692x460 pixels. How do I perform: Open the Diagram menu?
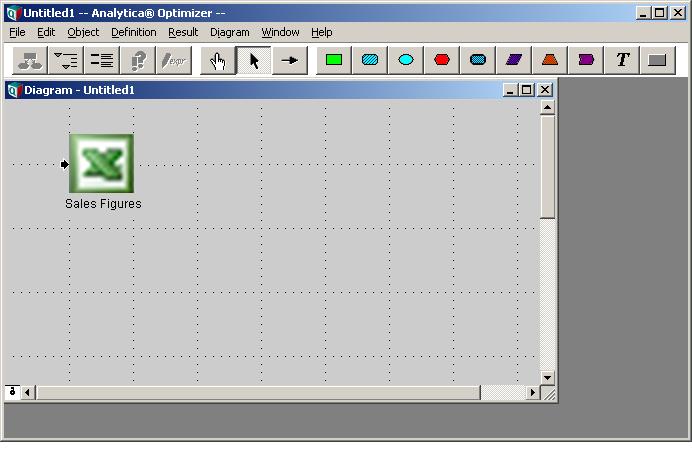pyautogui.click(x=229, y=32)
